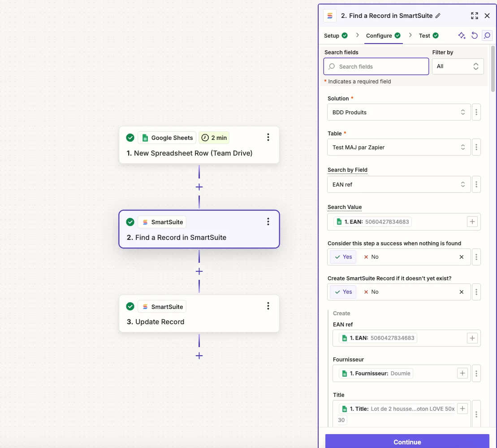Image resolution: width=497 pixels, height=448 pixels.
Task: Click the SmartSuite logo in panel header
Action: tap(330, 16)
